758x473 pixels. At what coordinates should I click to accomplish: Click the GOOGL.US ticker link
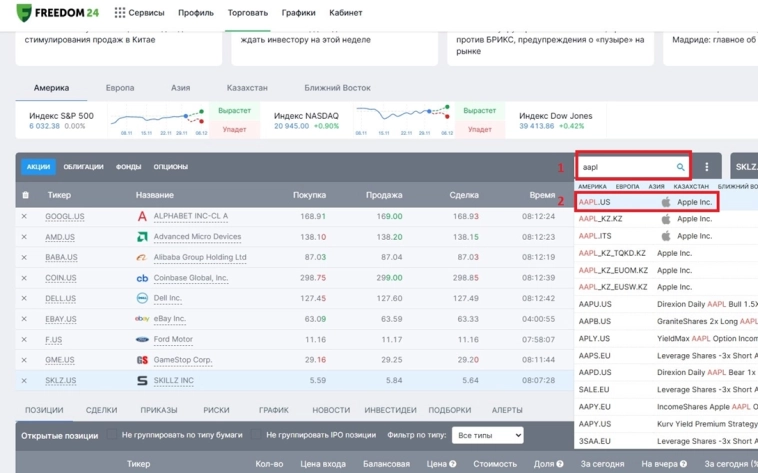(65, 216)
